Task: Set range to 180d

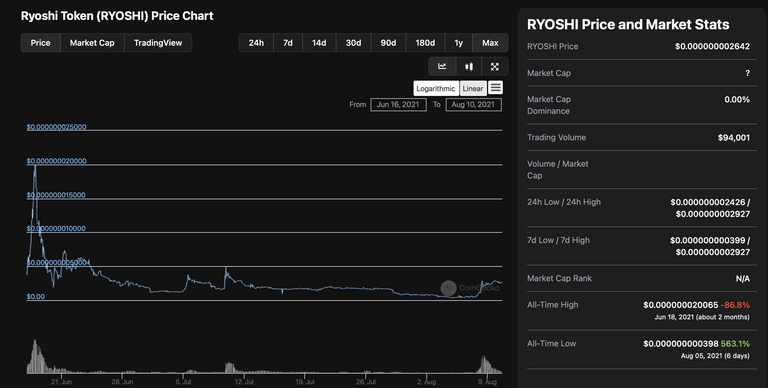Action: click(425, 43)
